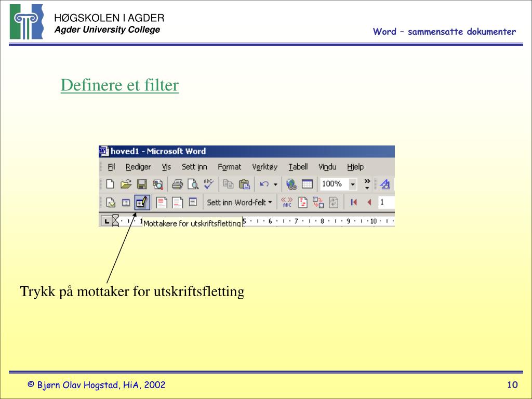532x399 pixels.
Task: Click the greyed Propagate Labels icon
Action: [334, 203]
